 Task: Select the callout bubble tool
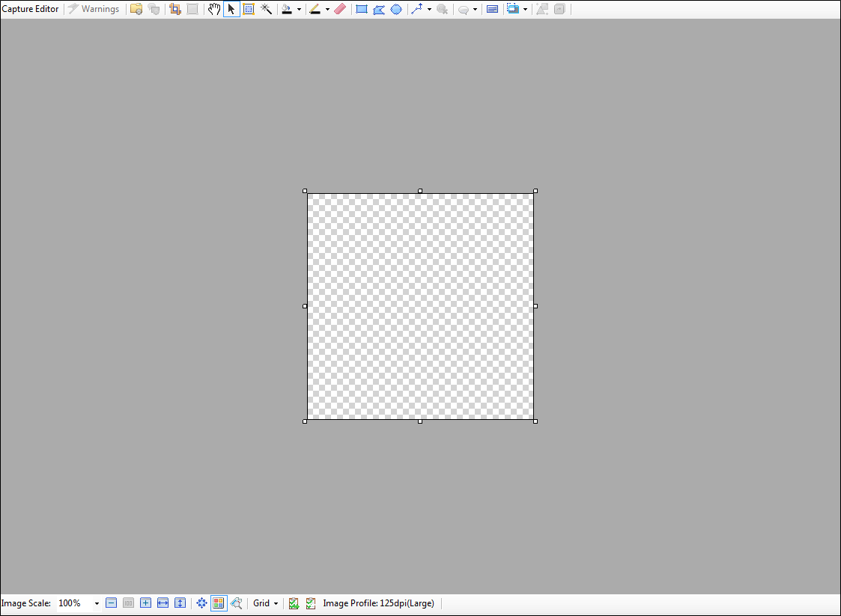coord(464,8)
